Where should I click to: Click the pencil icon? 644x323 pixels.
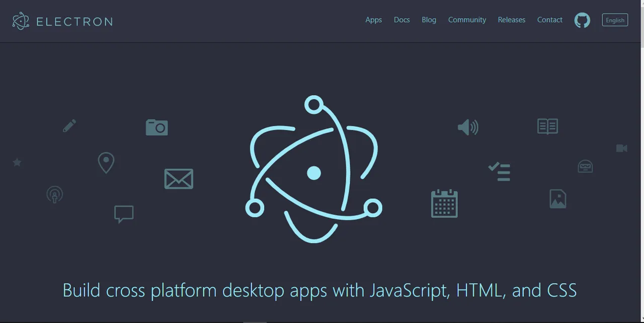coord(69,126)
